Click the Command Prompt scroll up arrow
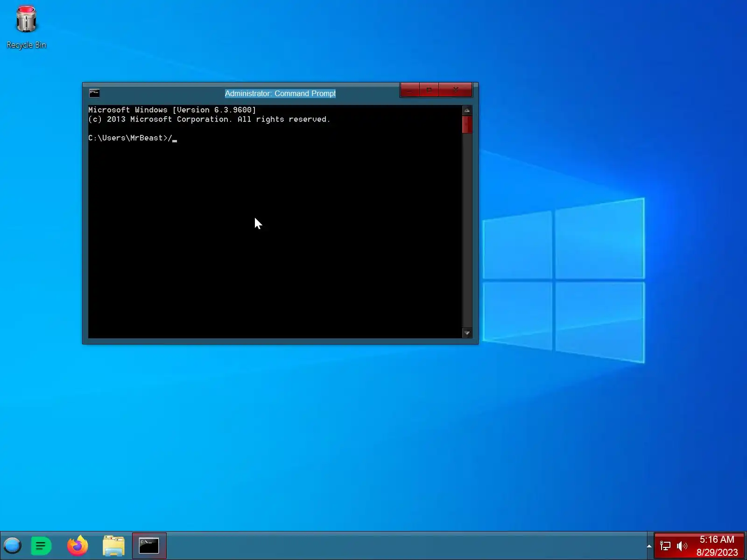 [x=467, y=111]
